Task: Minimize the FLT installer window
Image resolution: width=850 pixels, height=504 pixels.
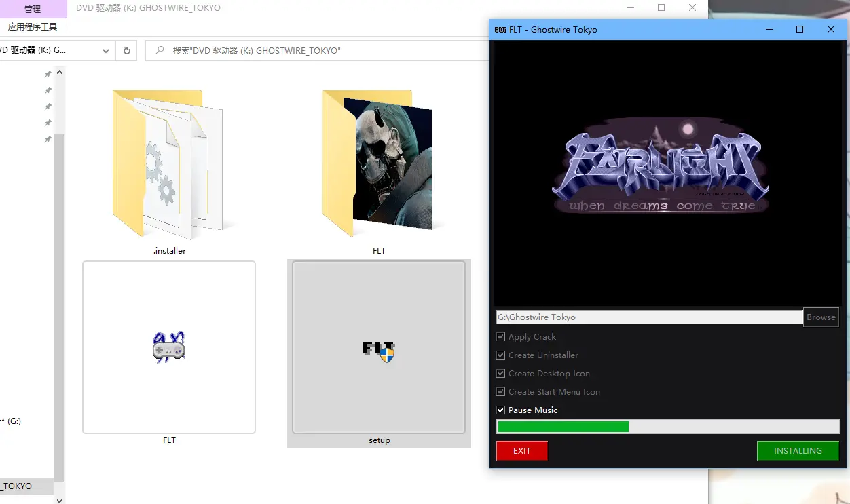Action: pos(769,29)
